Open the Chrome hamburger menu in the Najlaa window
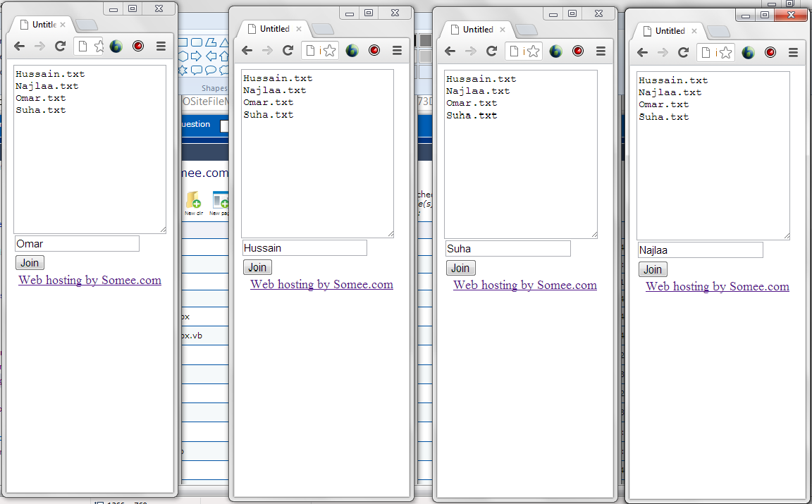The height and width of the screenshot is (504, 812). tap(793, 53)
